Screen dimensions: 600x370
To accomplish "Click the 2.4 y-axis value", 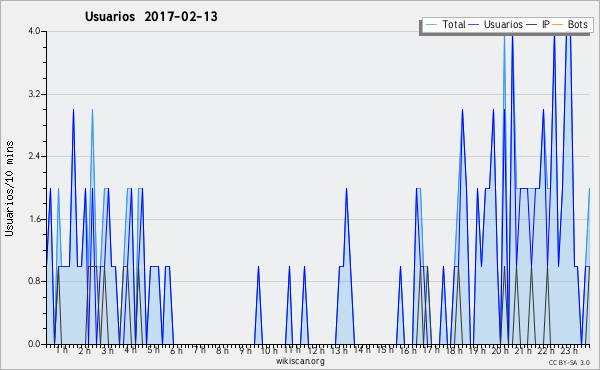I will [34, 156].
